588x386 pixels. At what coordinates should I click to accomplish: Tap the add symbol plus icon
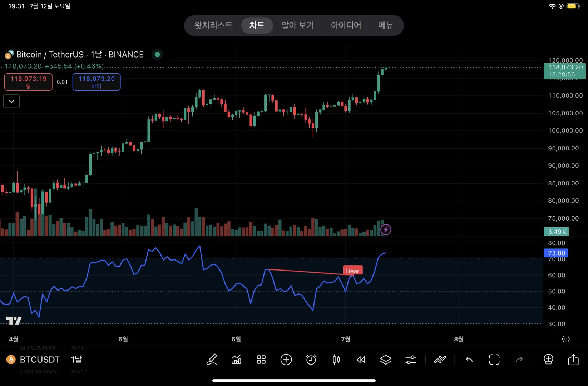(286, 360)
